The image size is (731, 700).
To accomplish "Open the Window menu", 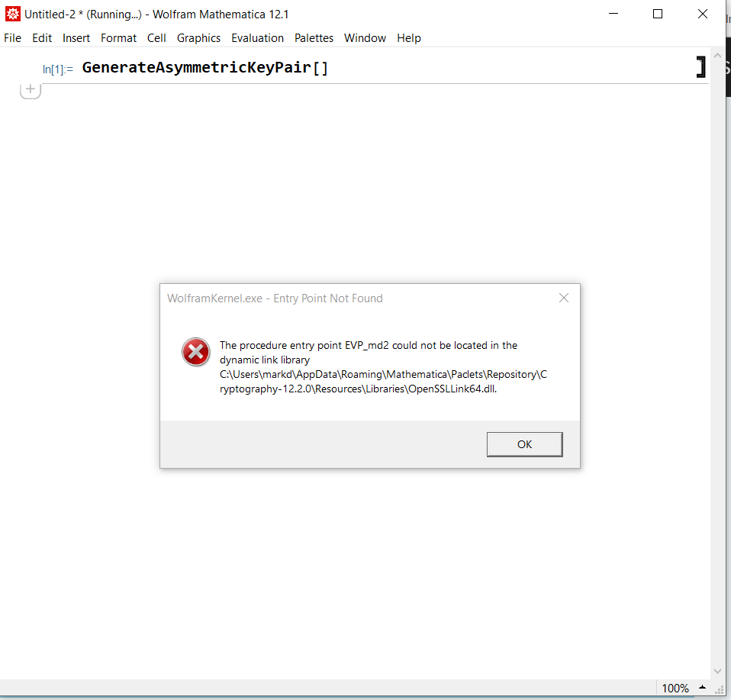I will click(365, 37).
